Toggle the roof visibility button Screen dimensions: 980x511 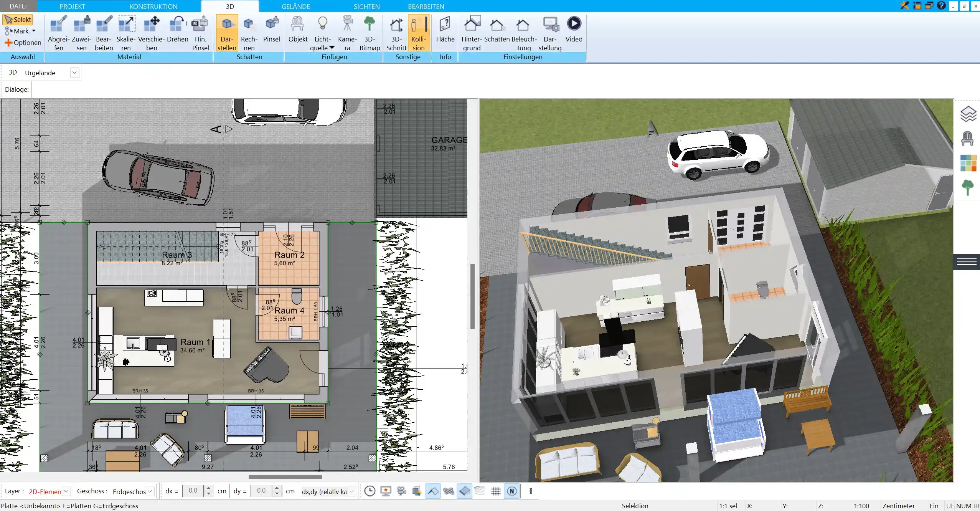(x=433, y=491)
